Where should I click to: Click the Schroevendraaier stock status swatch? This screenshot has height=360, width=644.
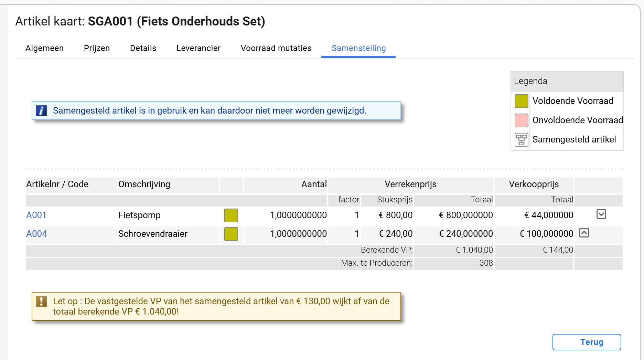tap(231, 234)
